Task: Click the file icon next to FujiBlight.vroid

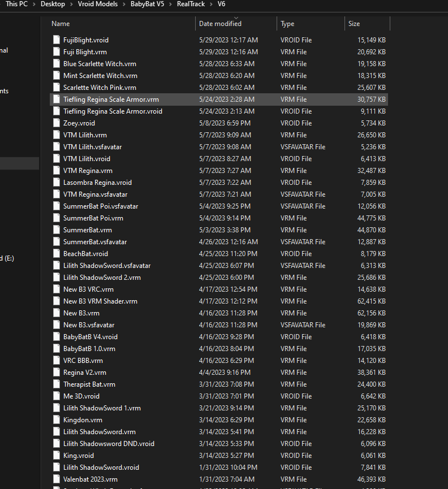Action: (56, 40)
